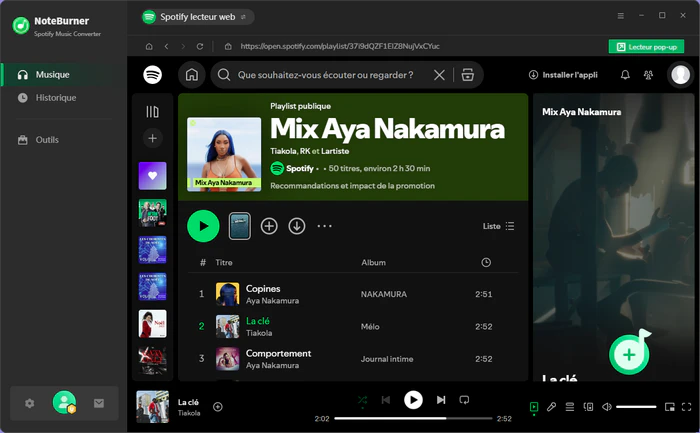This screenshot has height=433, width=700.
Task: Save playlist to library with plus icon
Action: coord(269,226)
